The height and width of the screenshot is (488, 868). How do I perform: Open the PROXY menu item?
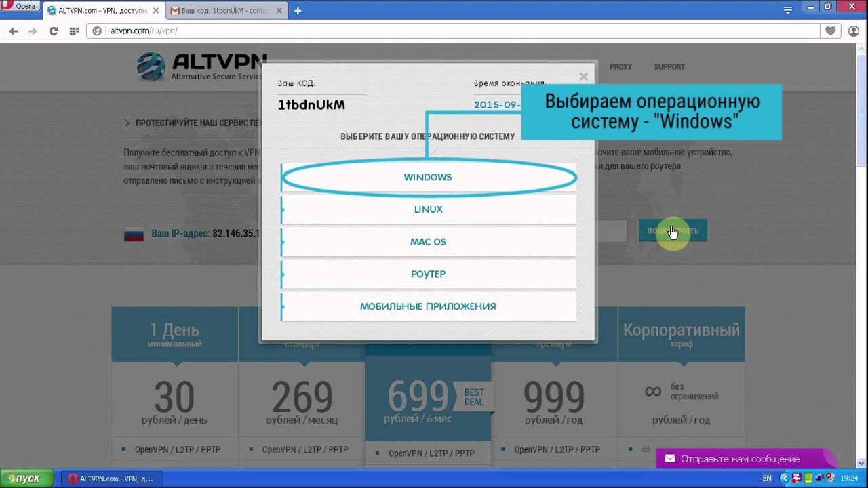pyautogui.click(x=620, y=67)
